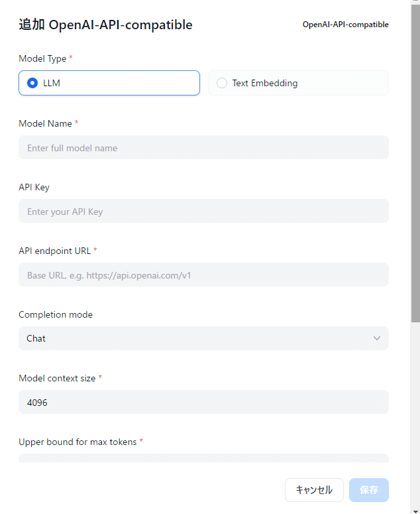Click the Model context size field showing 4096
Image resolution: width=420 pixels, height=514 pixels.
click(x=203, y=402)
